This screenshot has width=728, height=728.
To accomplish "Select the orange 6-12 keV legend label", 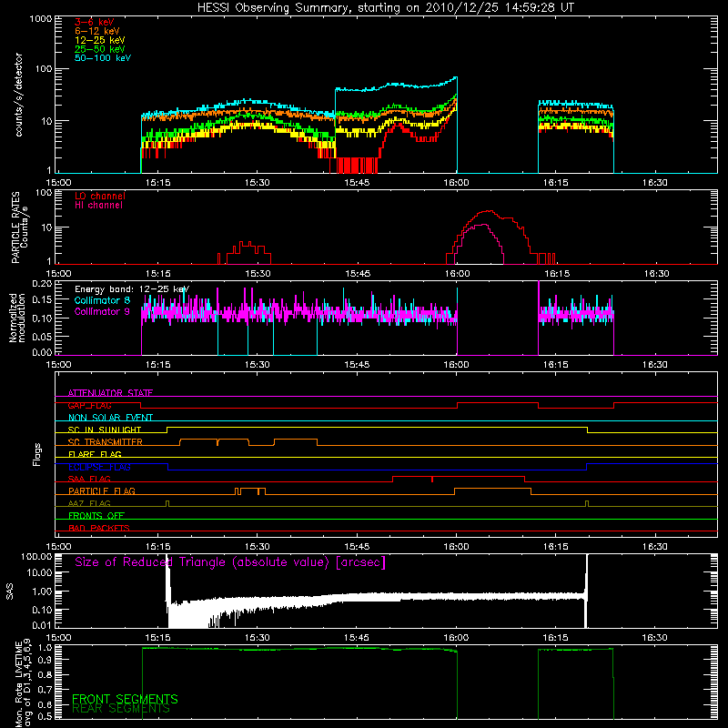I will (97, 31).
